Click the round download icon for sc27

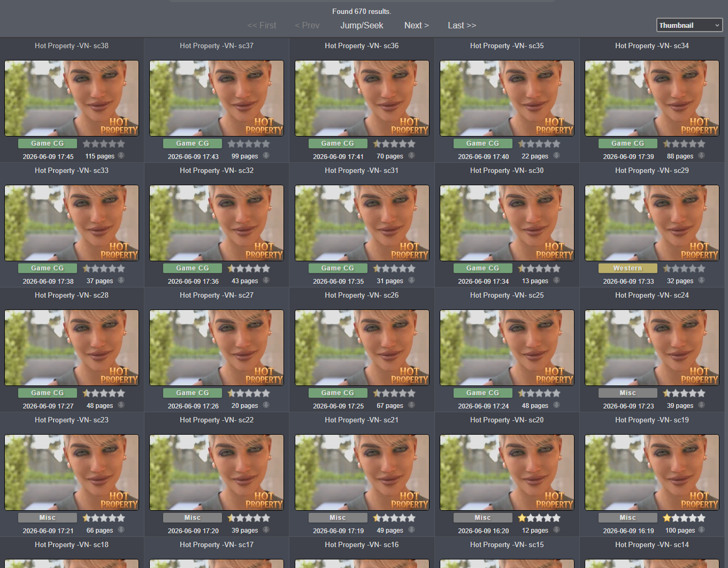(266, 405)
